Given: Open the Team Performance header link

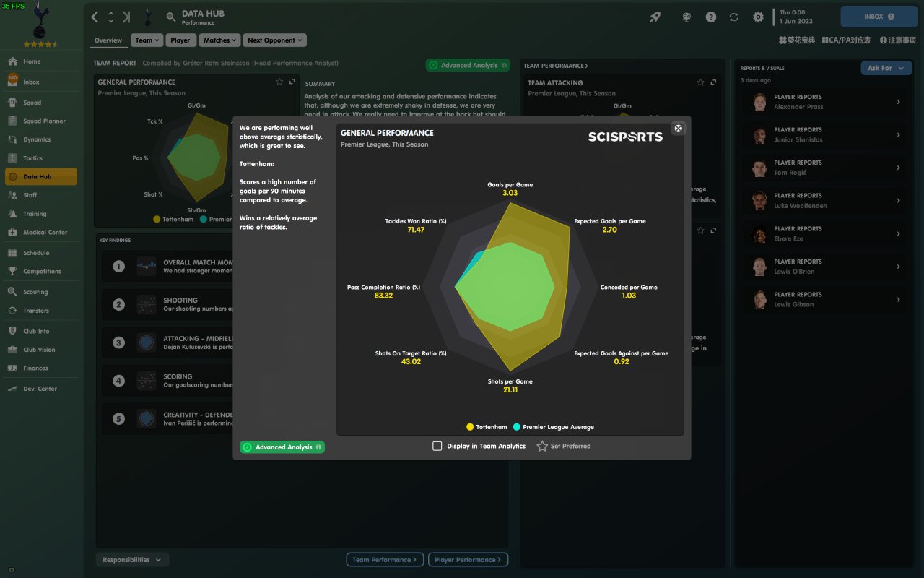Looking at the screenshot, I should pos(556,66).
